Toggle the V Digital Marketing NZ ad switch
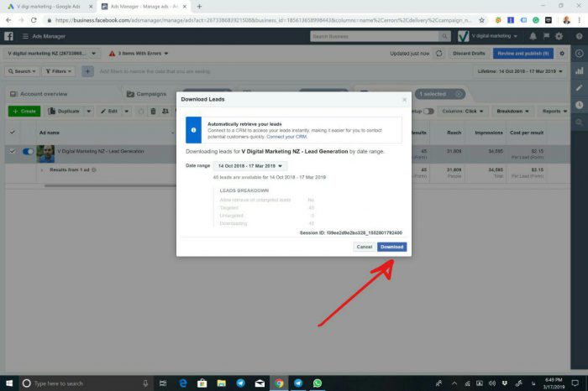The height and width of the screenshot is (391, 588). [28, 152]
